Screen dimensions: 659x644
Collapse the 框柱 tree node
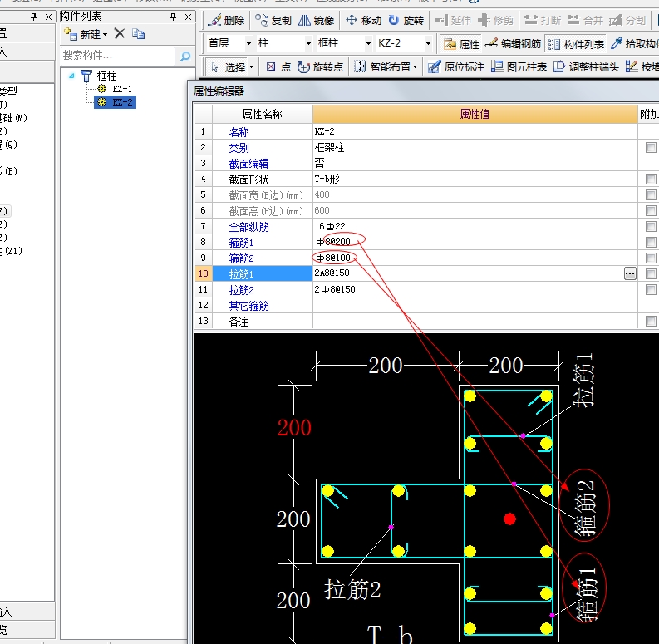point(71,76)
